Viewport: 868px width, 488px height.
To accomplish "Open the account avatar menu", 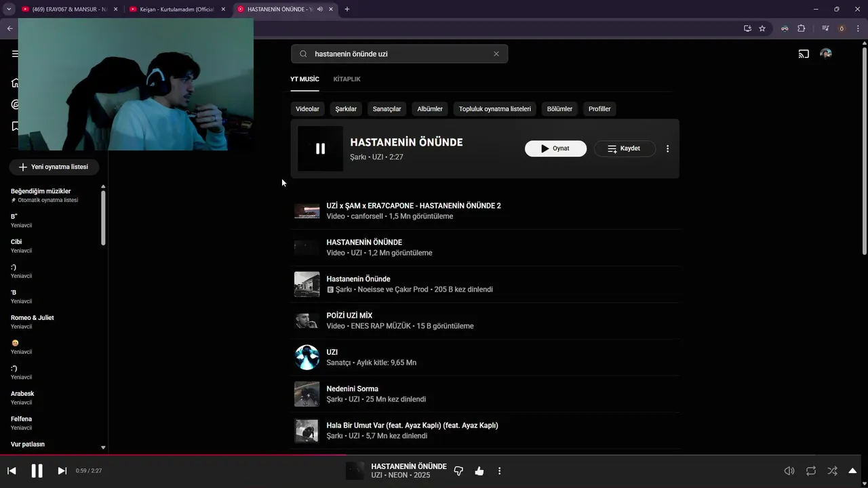I will 826,54.
